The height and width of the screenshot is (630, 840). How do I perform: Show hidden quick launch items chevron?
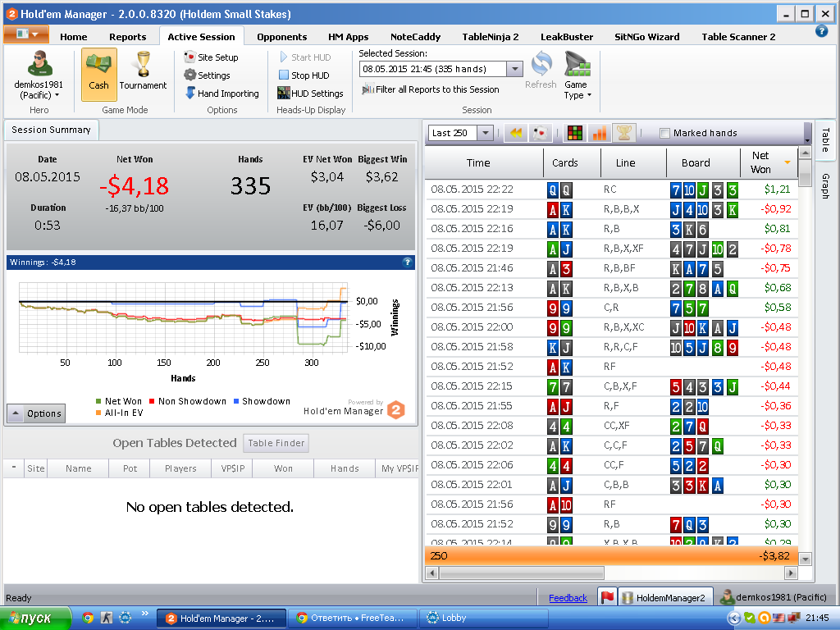coord(144,614)
